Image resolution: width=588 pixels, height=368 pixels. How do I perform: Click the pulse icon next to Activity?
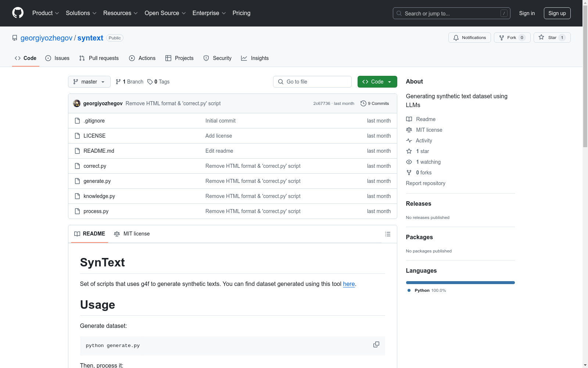tap(409, 141)
